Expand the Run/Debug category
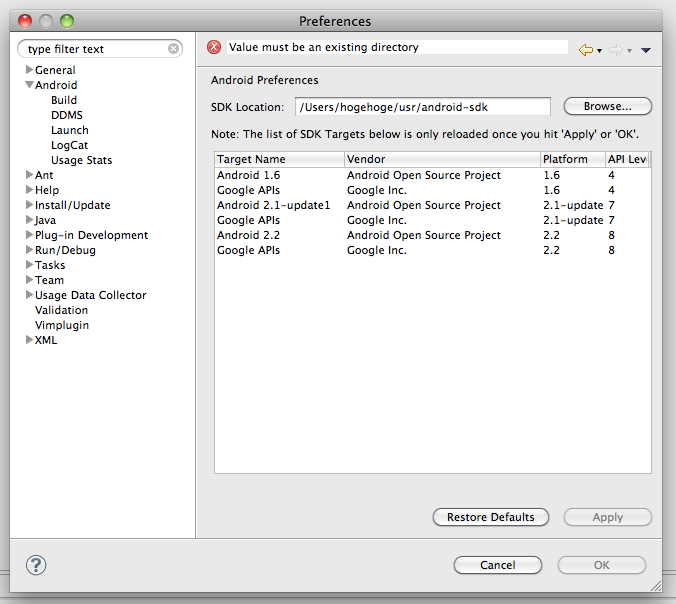Image resolution: width=676 pixels, height=604 pixels. 29,250
